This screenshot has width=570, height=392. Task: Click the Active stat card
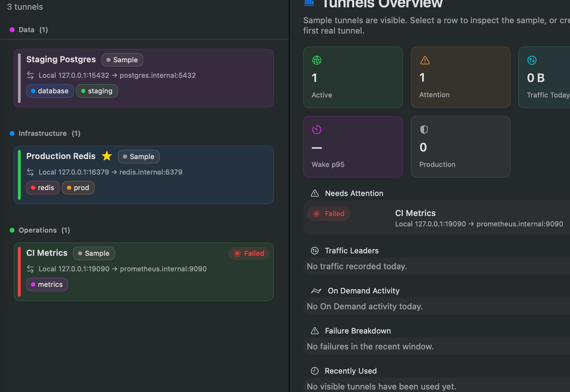pos(353,77)
